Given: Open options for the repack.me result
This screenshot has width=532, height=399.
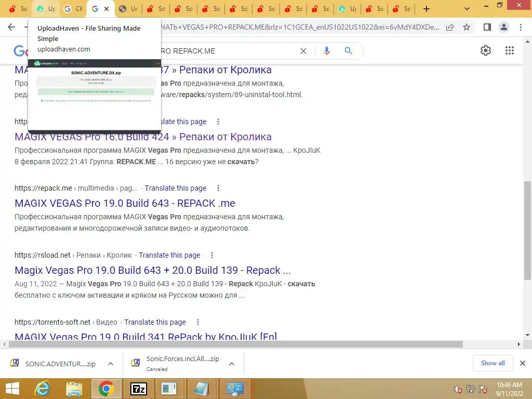Looking at the screenshot, I should [x=218, y=188].
